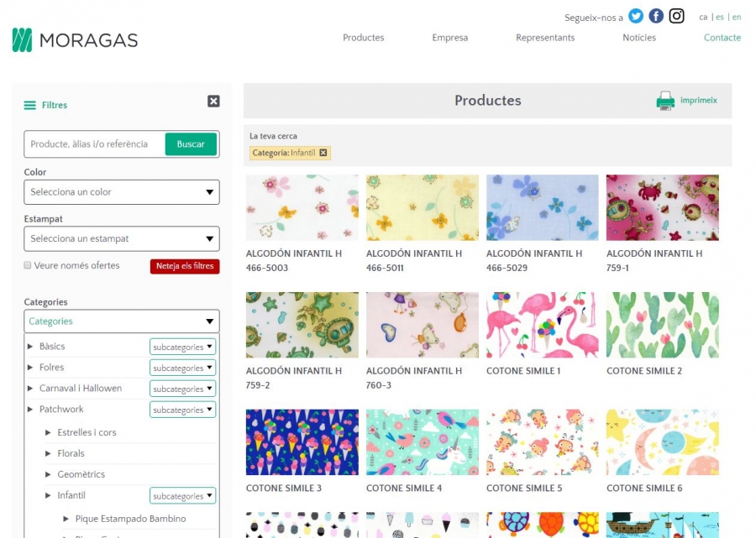This screenshot has width=756, height=538.
Task: Click the Filtres hamburger icon
Action: [30, 105]
